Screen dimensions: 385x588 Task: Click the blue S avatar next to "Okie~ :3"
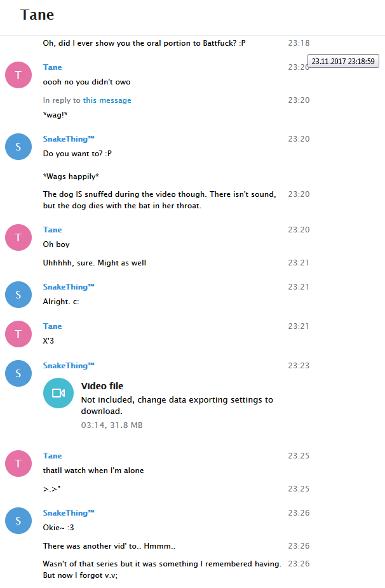click(x=18, y=521)
